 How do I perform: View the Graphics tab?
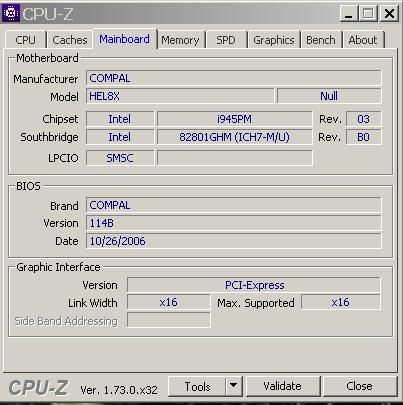[274, 40]
